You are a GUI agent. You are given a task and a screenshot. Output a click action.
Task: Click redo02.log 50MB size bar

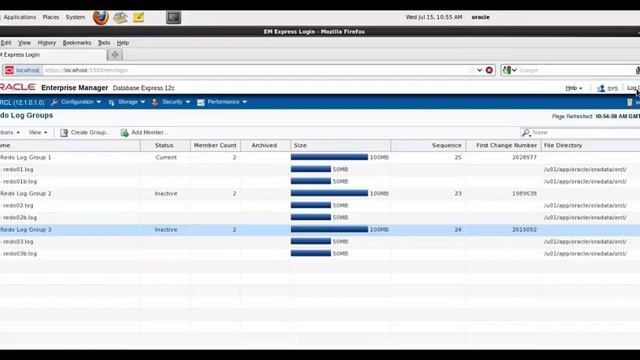pos(311,205)
